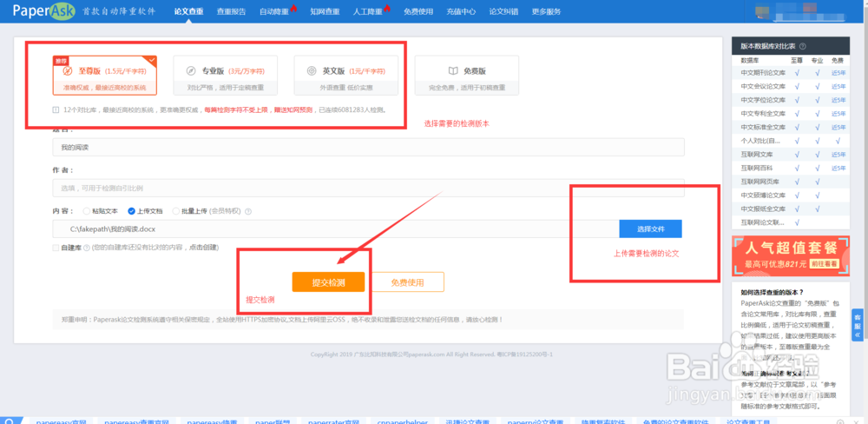868x424 pixels.
Task: Open the 迅捷论文查重 bottom link
Action: (469, 421)
